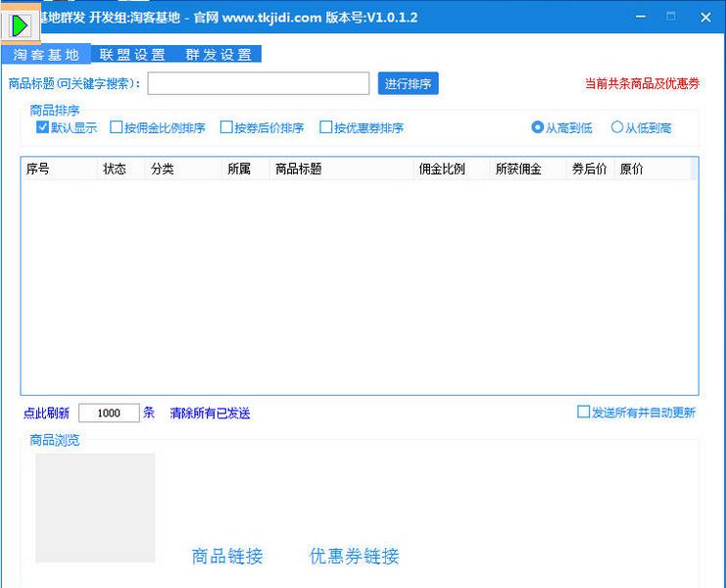Open the 优惠券链接 link

[x=354, y=557]
